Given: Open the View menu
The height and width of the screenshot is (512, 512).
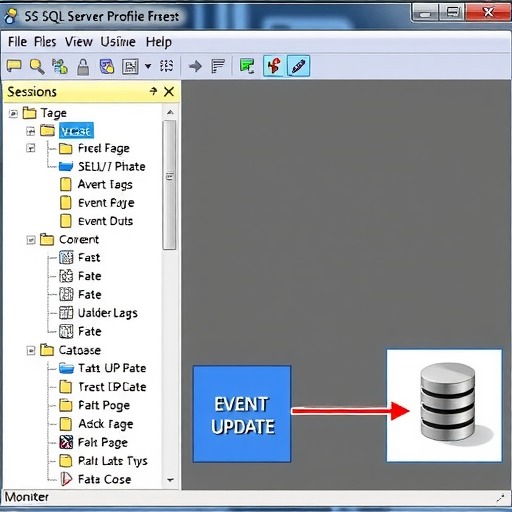Looking at the screenshot, I should click(x=79, y=42).
